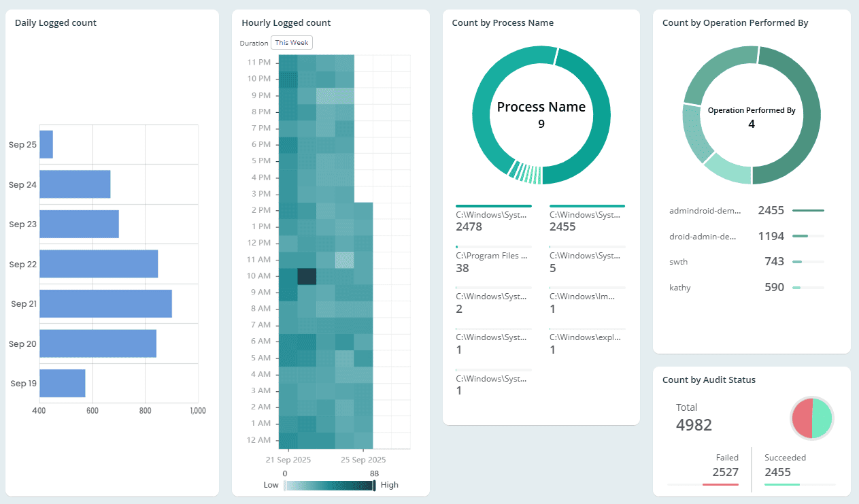Select the Sep 21 bar in the bar chart
859x504 pixels.
pos(105,303)
